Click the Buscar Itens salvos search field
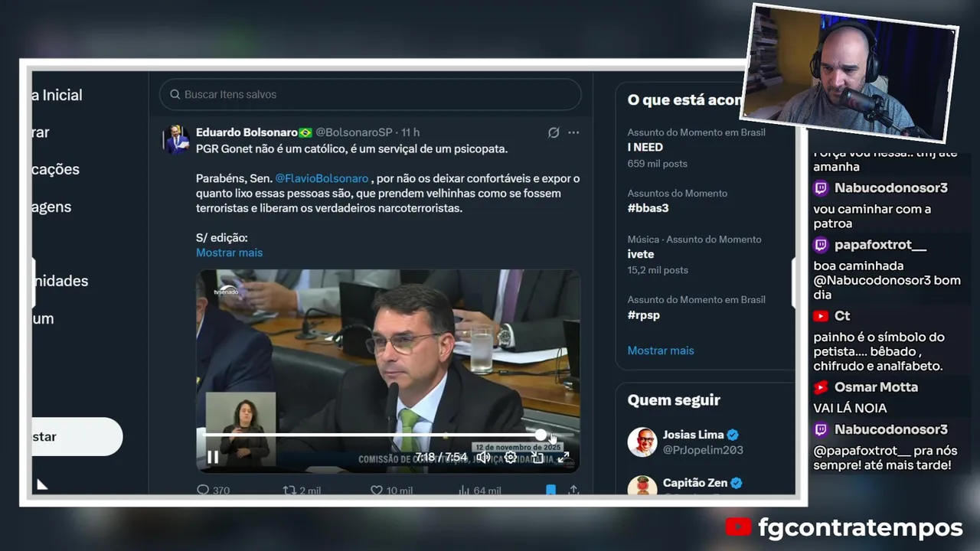The image size is (980, 551). click(x=371, y=94)
